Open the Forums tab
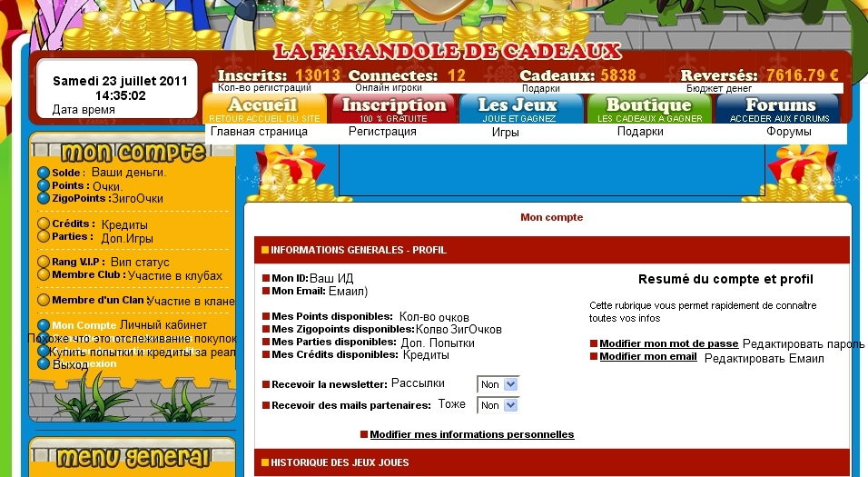This screenshot has height=477, width=868. tap(778, 109)
